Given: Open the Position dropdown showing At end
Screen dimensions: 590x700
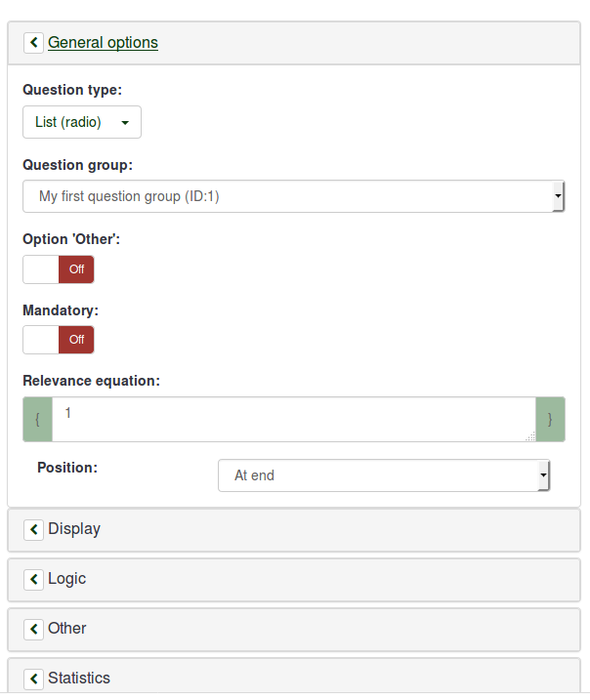Looking at the screenshot, I should (384, 475).
